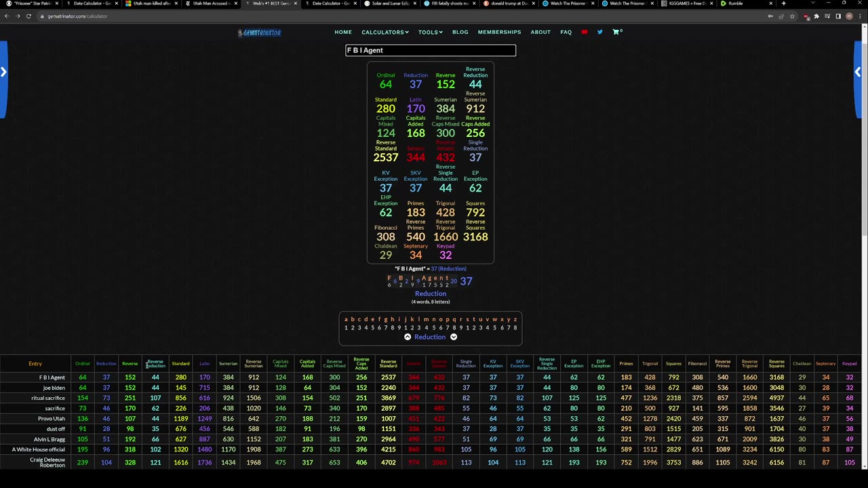
Task: Open the shopping cart icon
Action: pos(616,32)
